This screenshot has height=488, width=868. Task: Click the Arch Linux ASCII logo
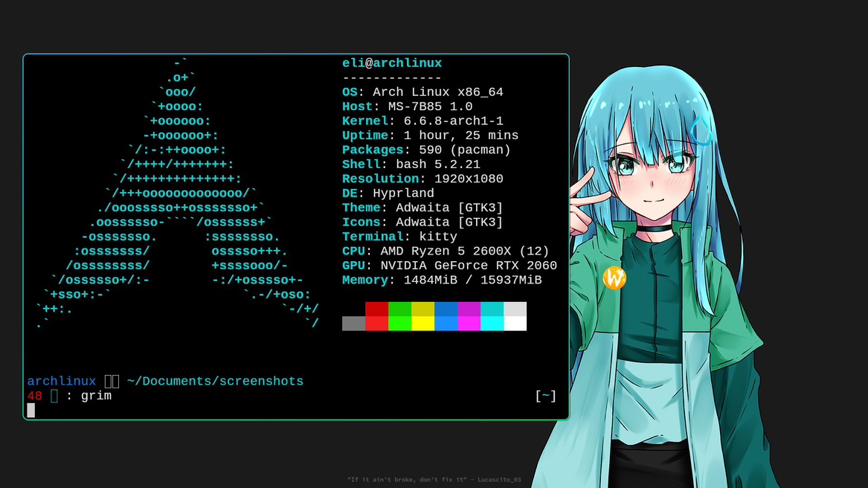click(x=177, y=193)
